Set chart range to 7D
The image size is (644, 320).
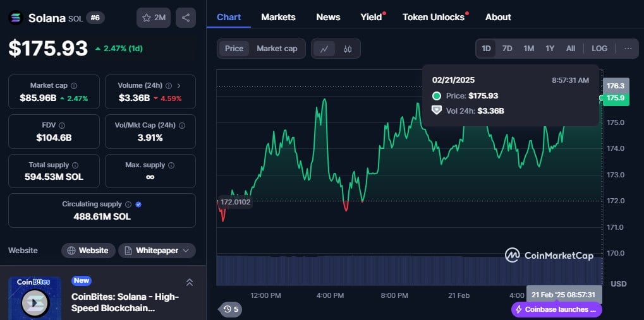(x=507, y=49)
